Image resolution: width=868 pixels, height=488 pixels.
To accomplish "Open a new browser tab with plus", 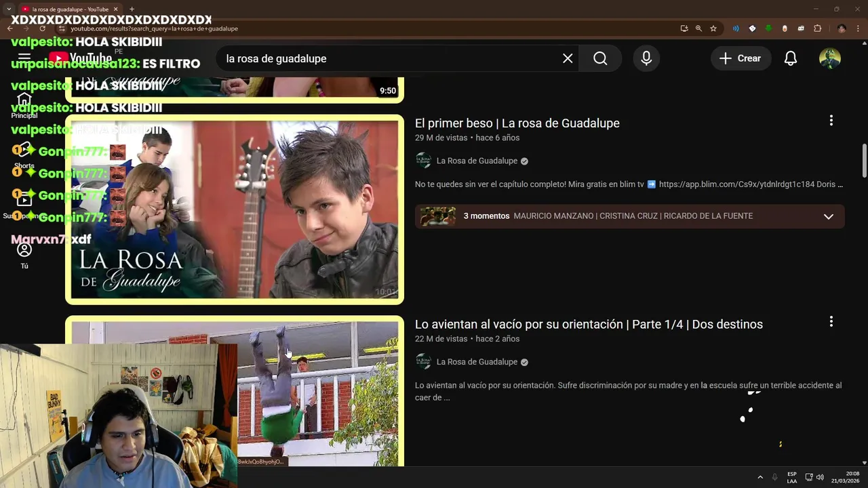I will click(132, 9).
